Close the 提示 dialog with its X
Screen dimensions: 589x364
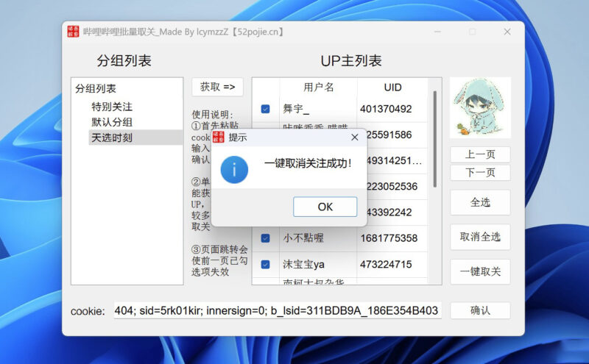point(354,137)
